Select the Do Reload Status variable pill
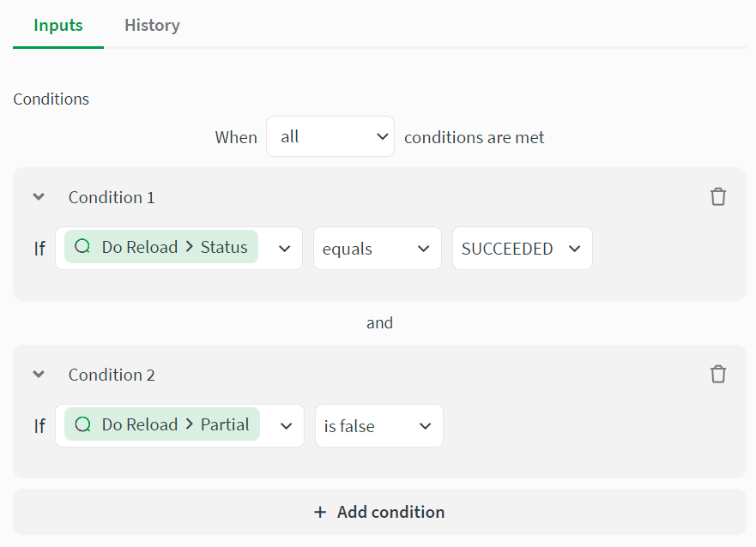The image size is (756, 547). 160,247
